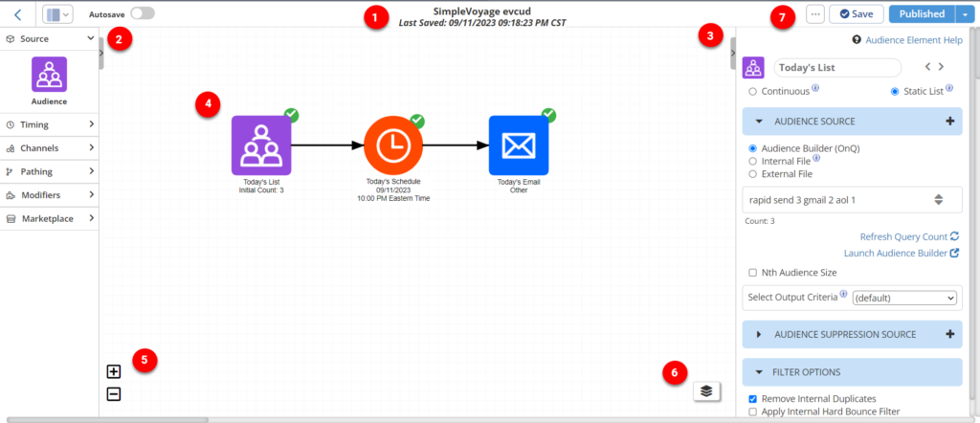Click the Today's List audience node

[261, 145]
